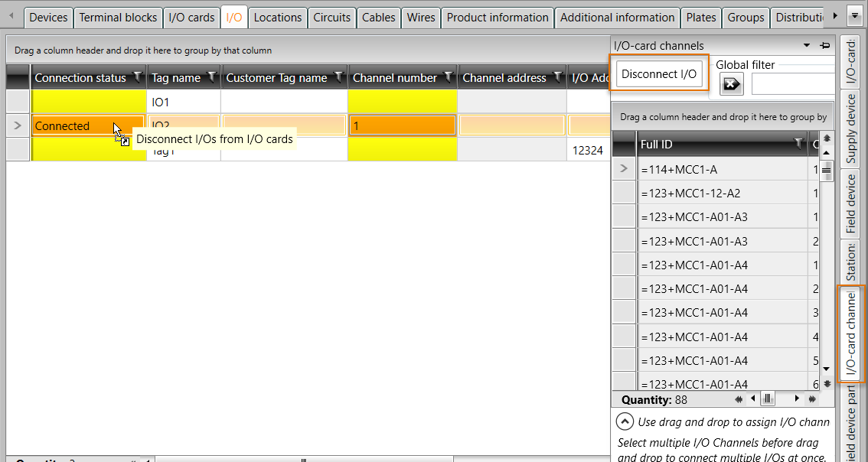Open the tab list overflow dropdown
868x462 pixels.
[x=854, y=16]
